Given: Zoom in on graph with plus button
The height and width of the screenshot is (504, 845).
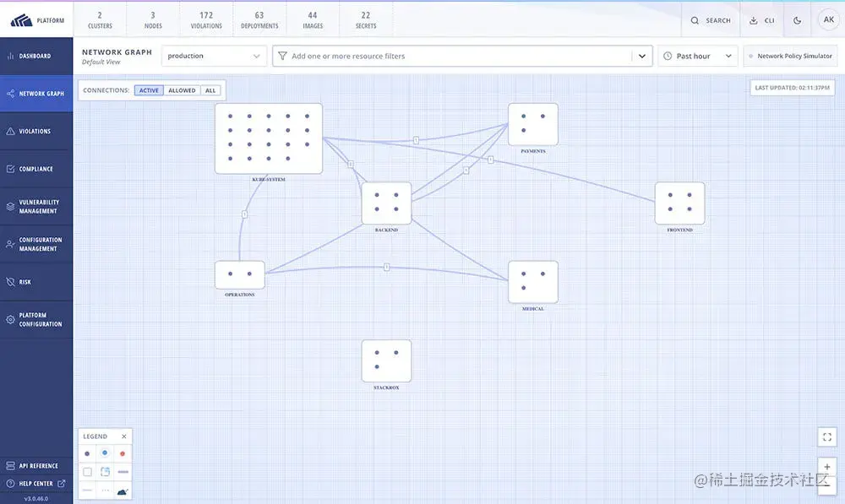Looking at the screenshot, I should tap(826, 467).
